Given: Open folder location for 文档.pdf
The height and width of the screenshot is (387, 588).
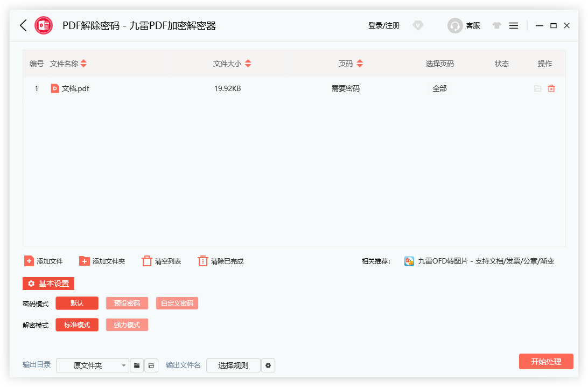Looking at the screenshot, I should [x=538, y=88].
